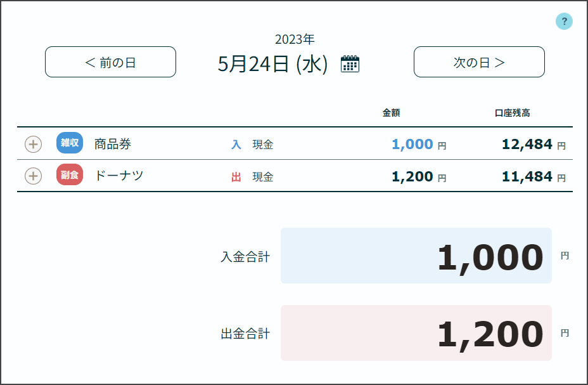Click the 入 income indicator on 商品券 row
588x385 pixels.
(236, 145)
